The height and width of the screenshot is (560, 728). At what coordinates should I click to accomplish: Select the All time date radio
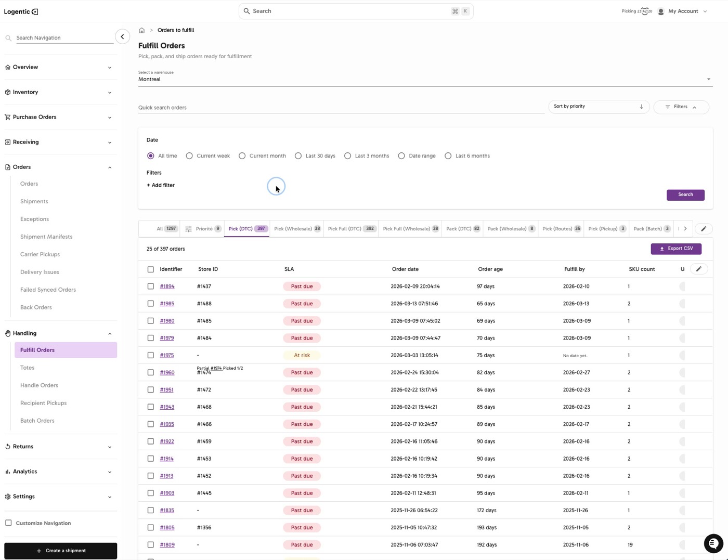tap(151, 156)
